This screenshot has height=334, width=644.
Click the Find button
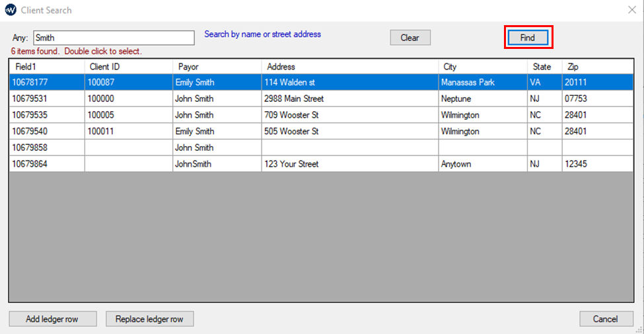click(x=528, y=38)
